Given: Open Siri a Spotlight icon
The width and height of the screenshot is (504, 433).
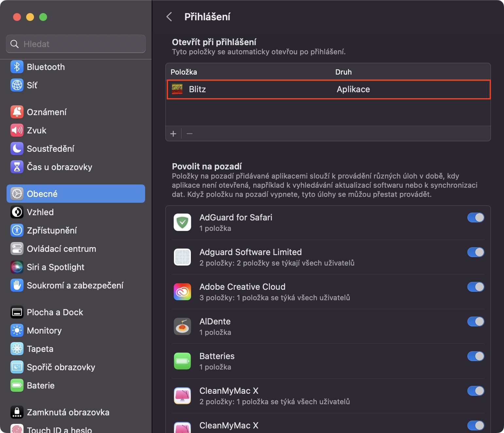Looking at the screenshot, I should coord(17,267).
